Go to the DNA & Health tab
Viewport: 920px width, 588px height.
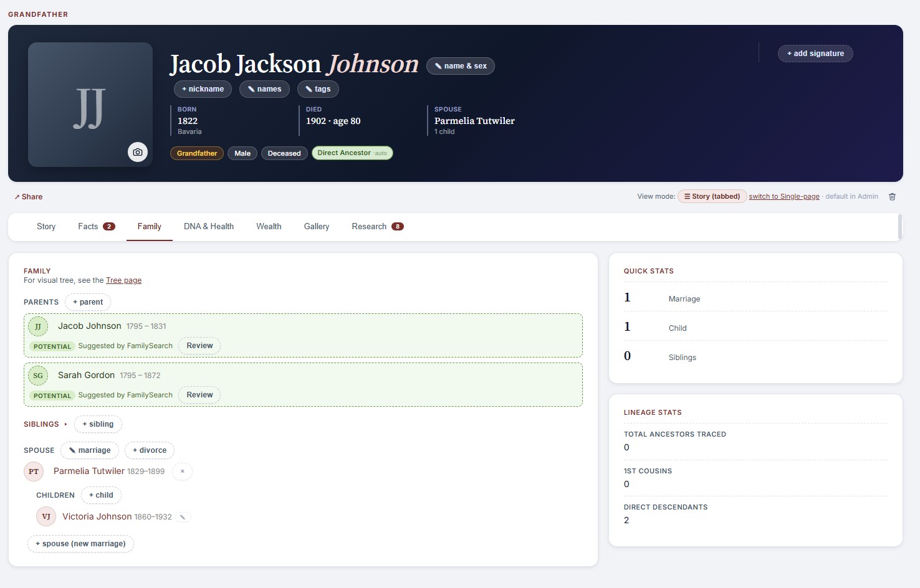point(209,227)
